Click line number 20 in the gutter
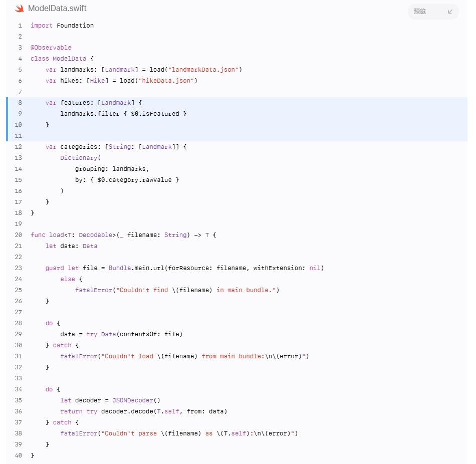This screenshot has width=476, height=464. pyautogui.click(x=18, y=235)
